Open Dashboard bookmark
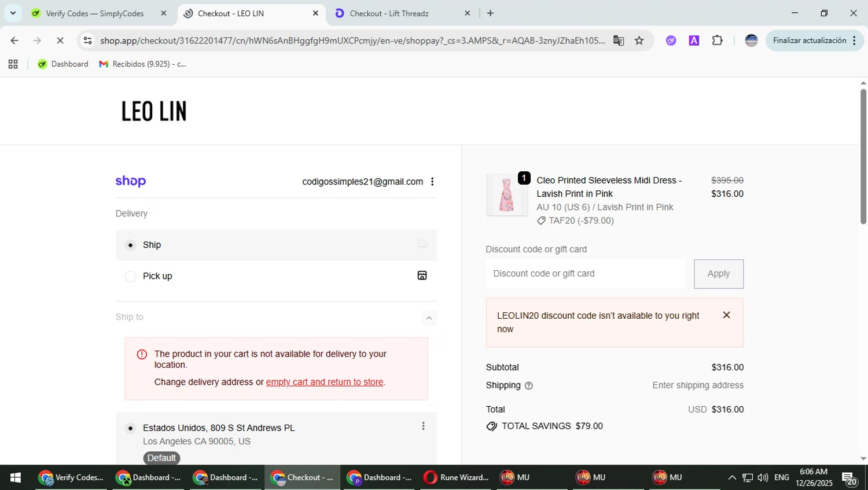The height and width of the screenshot is (490, 868). tap(62, 64)
